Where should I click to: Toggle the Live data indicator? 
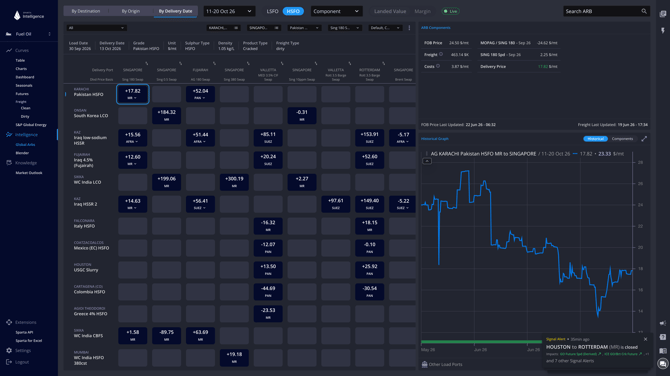(x=450, y=11)
